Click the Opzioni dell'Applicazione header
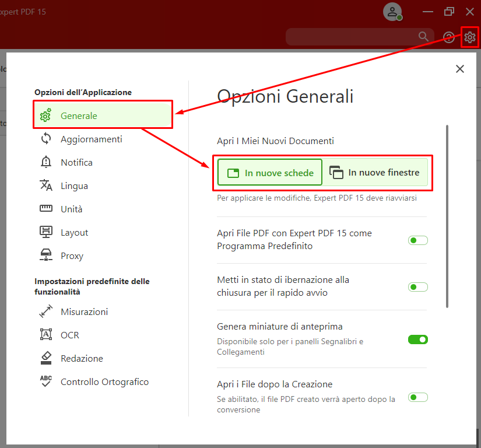Screen dimensions: 481x448 (x=83, y=92)
